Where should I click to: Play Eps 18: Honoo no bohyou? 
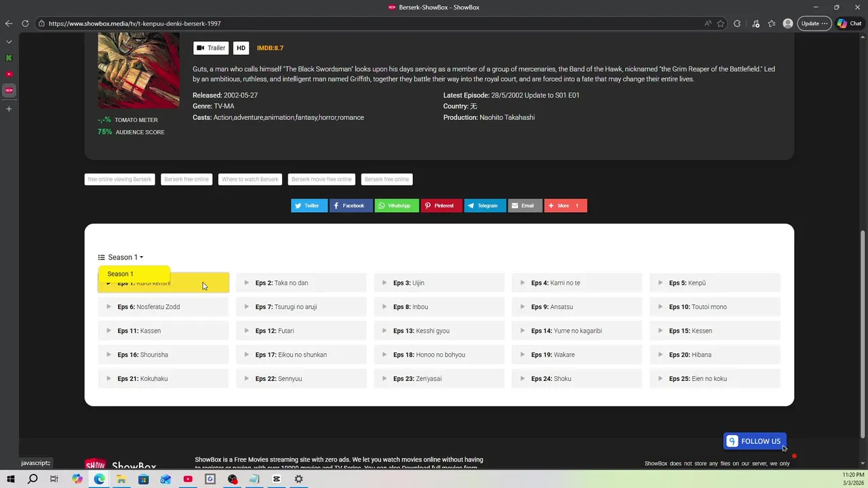(x=439, y=355)
